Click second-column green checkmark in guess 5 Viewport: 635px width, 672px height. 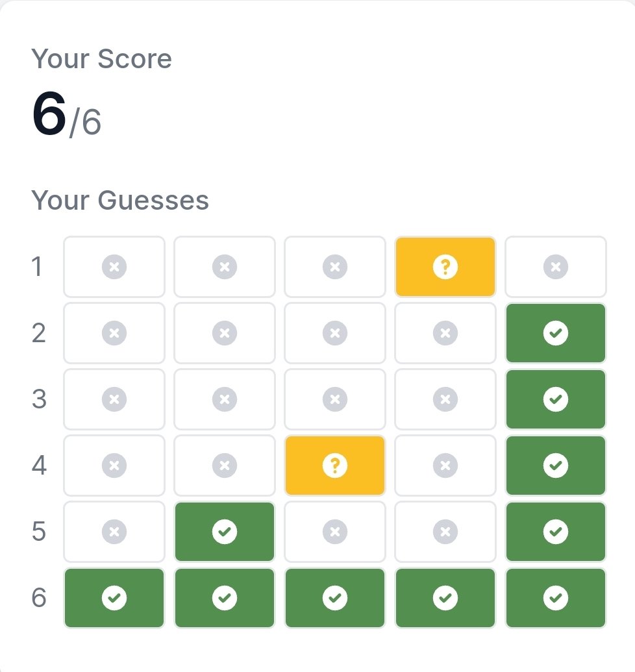tap(225, 531)
